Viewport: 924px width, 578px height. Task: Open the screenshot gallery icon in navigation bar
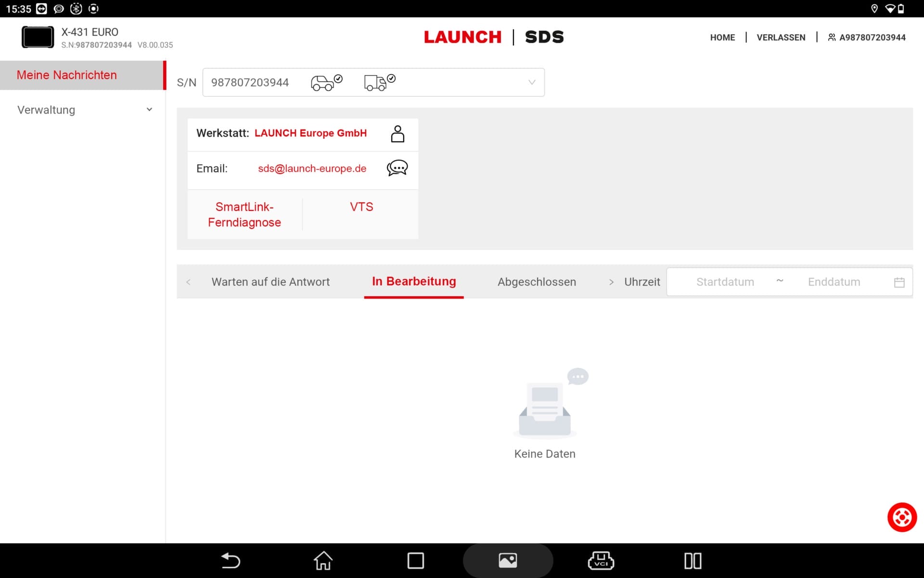coord(508,560)
